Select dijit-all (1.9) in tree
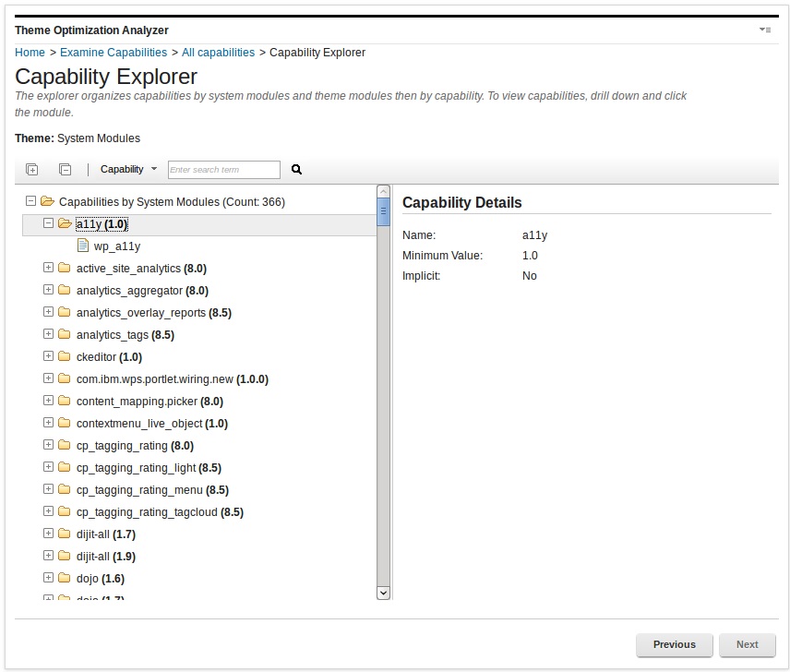Viewport: 790px width, 672px height. pos(106,557)
